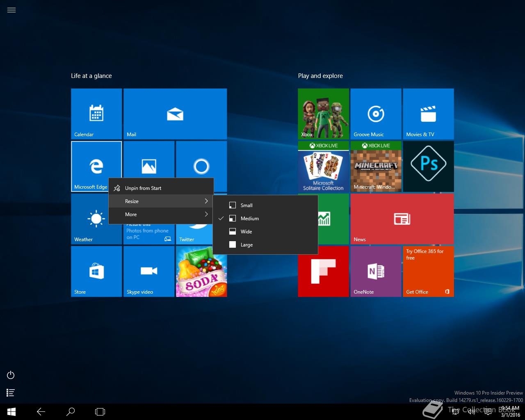Open the Photoshop Express tile
This screenshot has height=420, width=525.
pos(429,167)
